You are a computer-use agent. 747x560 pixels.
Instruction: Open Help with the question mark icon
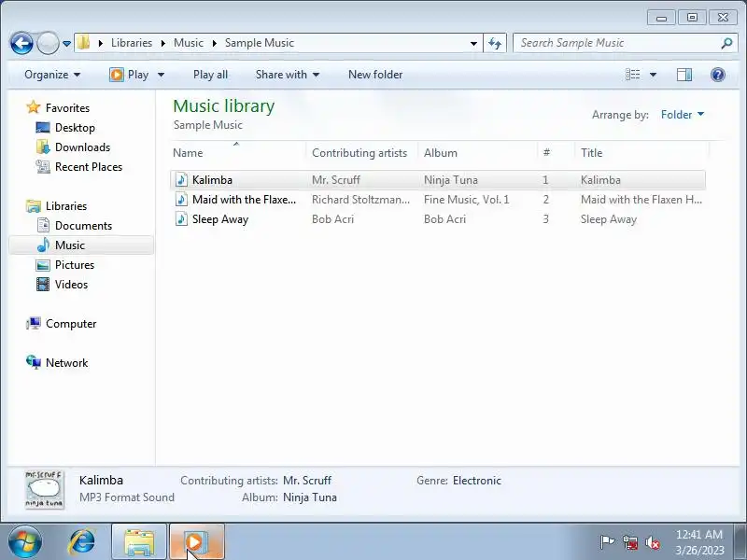tap(717, 75)
